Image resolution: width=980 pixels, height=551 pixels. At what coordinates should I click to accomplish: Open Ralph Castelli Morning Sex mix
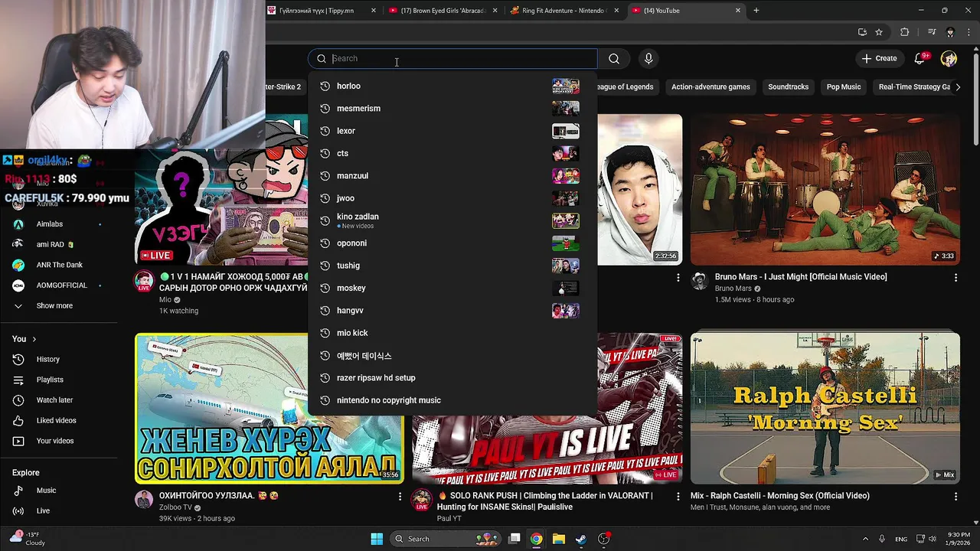tap(825, 408)
